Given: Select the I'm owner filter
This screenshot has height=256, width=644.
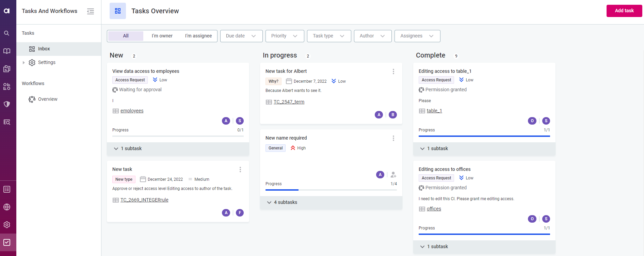Looking at the screenshot, I should click(162, 36).
